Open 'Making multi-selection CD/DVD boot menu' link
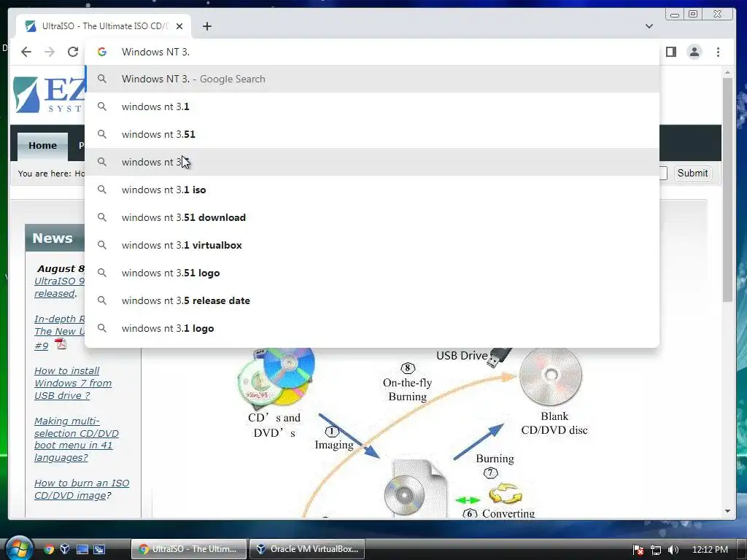This screenshot has width=747, height=560. pos(76,439)
